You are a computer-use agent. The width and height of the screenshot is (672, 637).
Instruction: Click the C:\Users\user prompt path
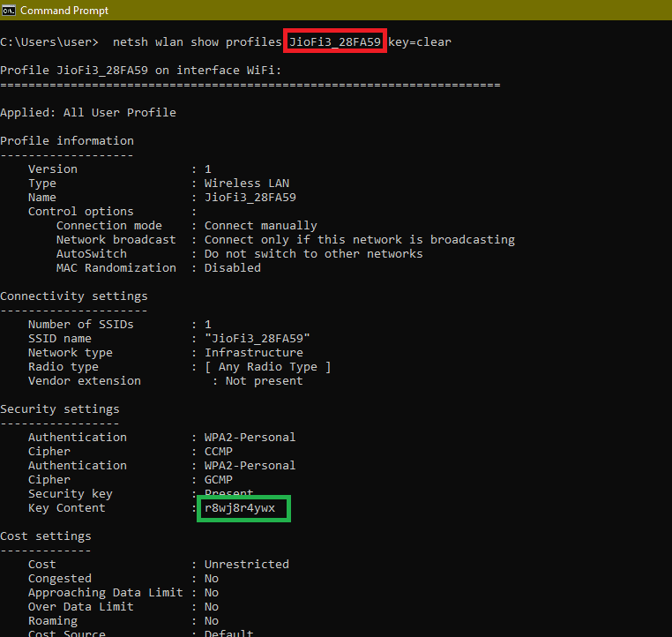49,41
